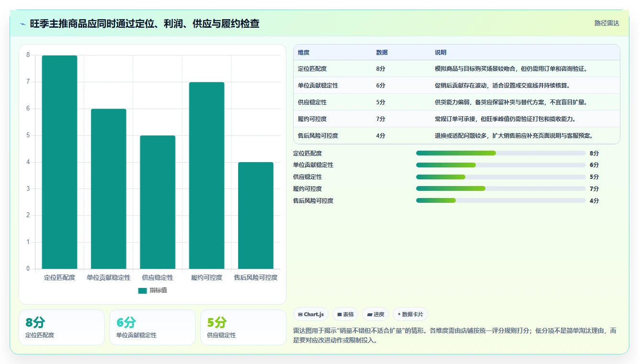Click the 定位匹配度 progress bar
This screenshot has height=364, width=639.
click(501, 153)
